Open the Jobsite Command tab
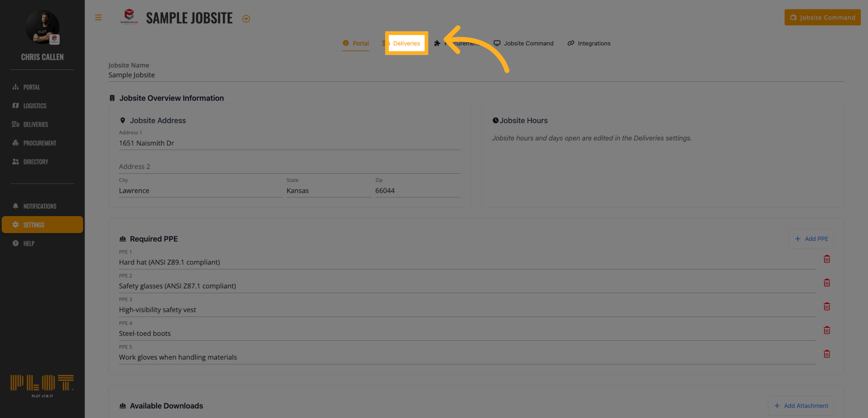Screen dimensions: 868x418 pos(528,43)
